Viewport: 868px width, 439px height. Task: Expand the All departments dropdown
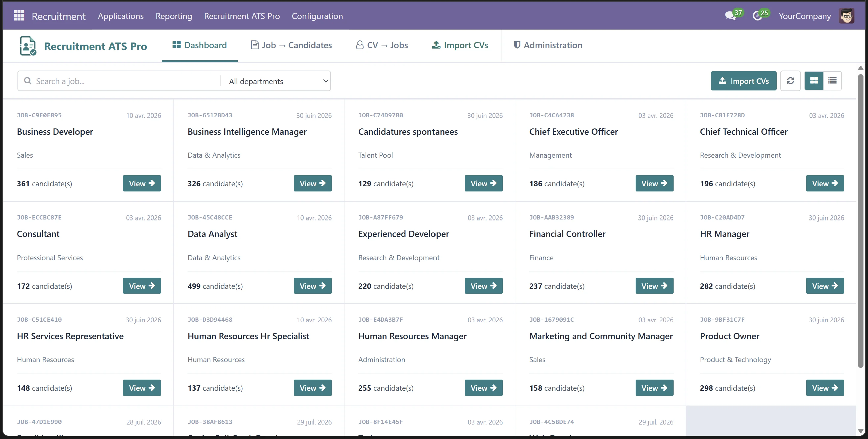pos(275,81)
